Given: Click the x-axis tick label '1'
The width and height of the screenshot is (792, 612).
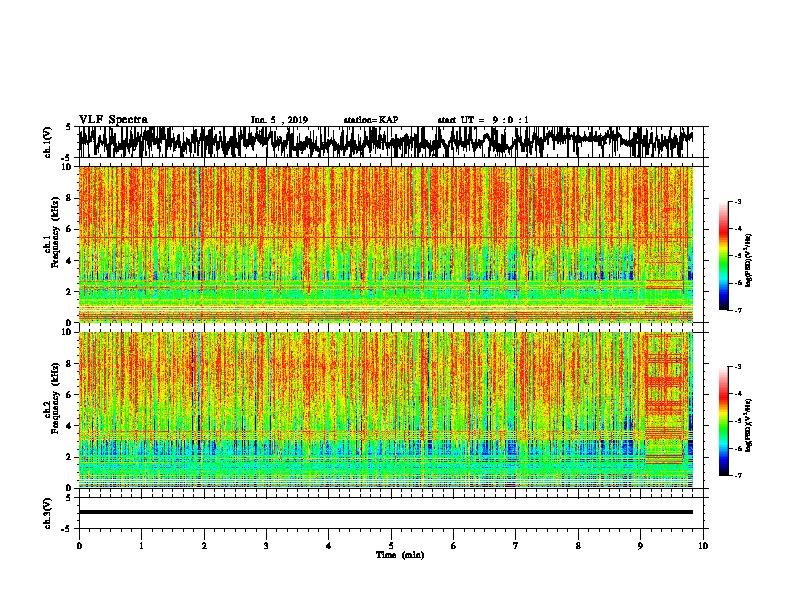Looking at the screenshot, I should [141, 546].
